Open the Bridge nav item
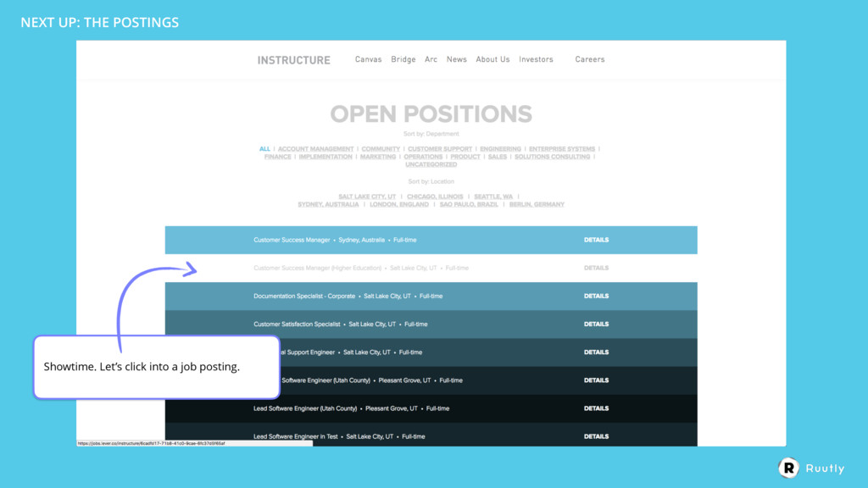 click(403, 59)
